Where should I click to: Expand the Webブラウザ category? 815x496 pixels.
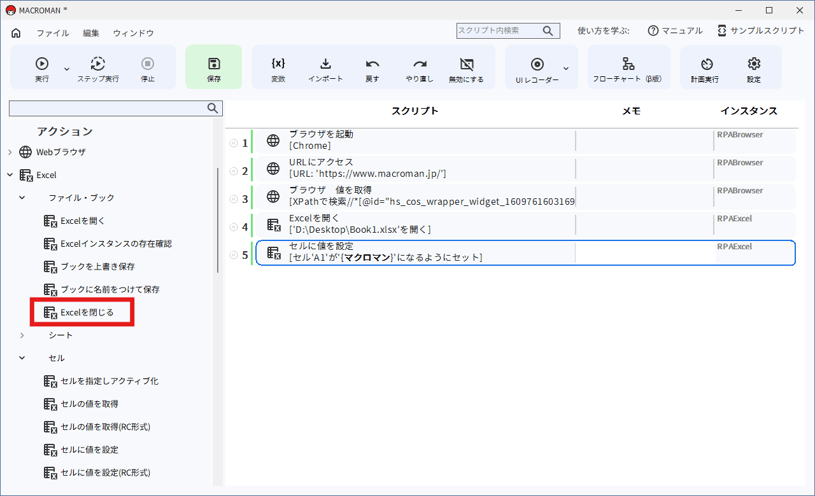[x=10, y=152]
